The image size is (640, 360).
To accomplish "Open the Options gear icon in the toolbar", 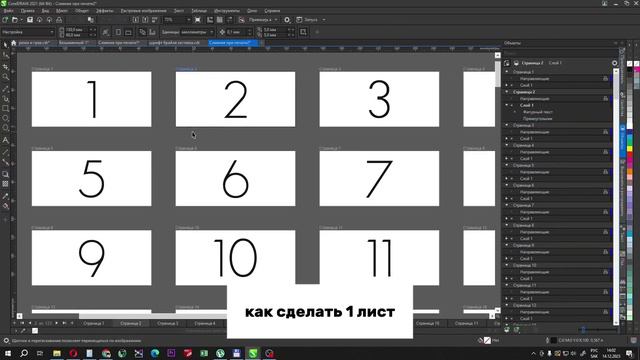I will [x=287, y=20].
